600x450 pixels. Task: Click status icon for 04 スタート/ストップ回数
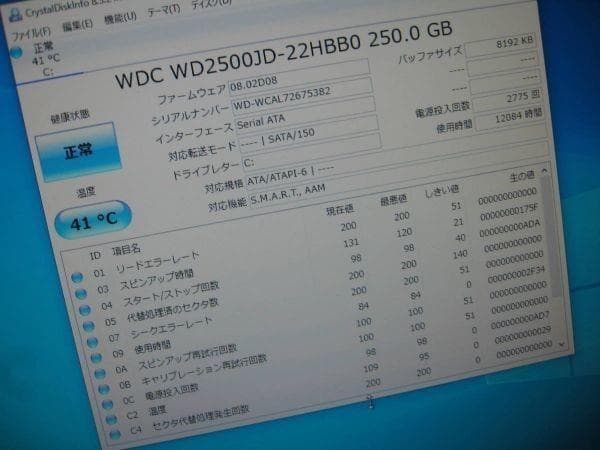click(x=85, y=310)
